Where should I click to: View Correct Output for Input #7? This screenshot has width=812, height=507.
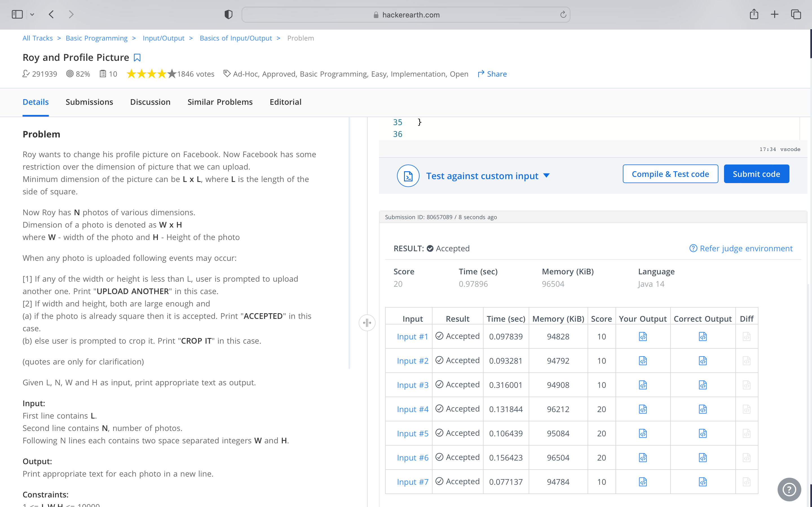click(x=703, y=482)
